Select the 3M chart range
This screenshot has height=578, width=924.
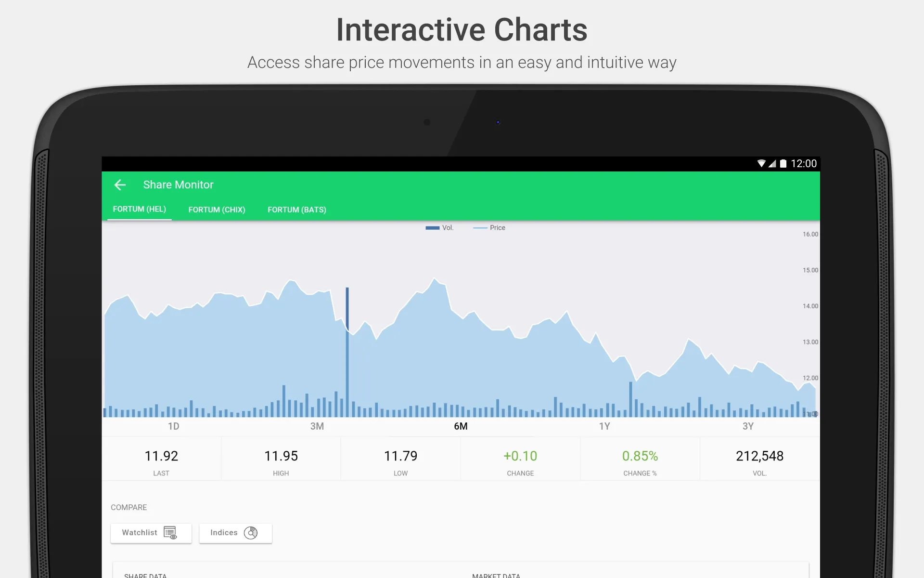coord(317,426)
